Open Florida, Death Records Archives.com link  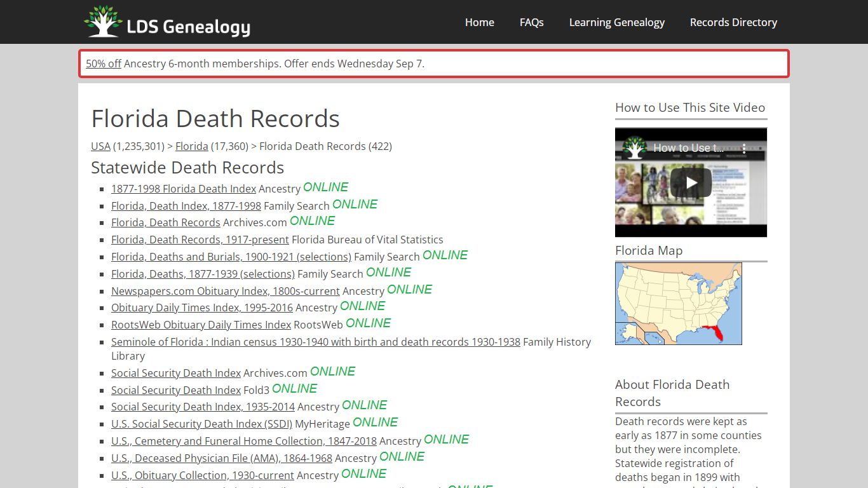166,222
